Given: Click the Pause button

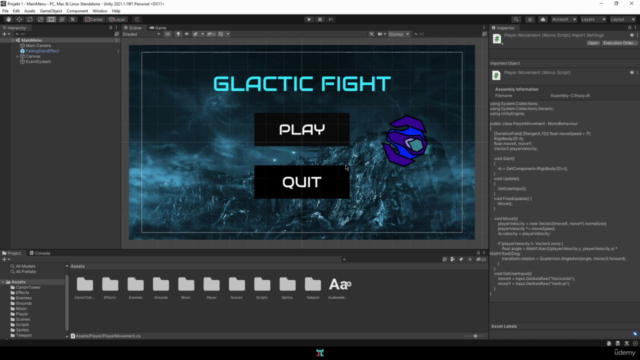Looking at the screenshot, I should (x=320, y=19).
